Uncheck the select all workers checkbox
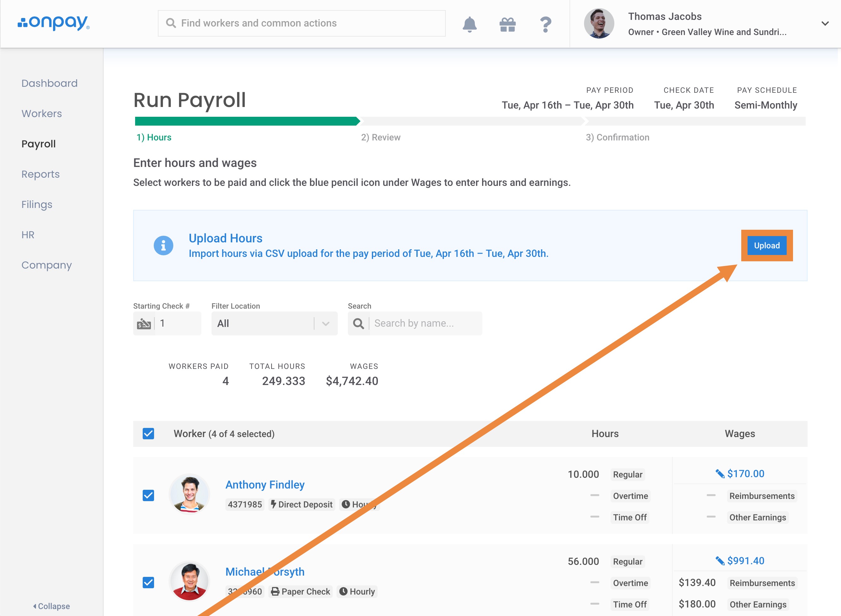This screenshot has width=841, height=616. click(148, 434)
